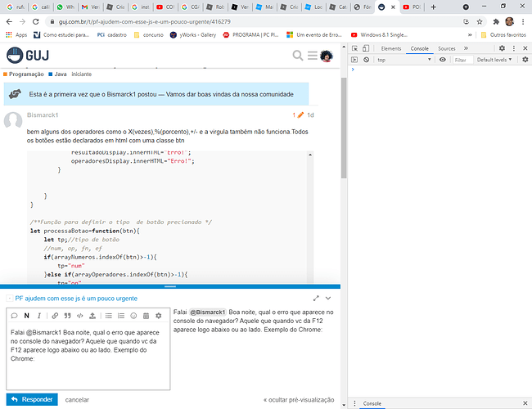Click the quote whole post speech-bubble icon
The image size is (532, 409).
(14, 316)
